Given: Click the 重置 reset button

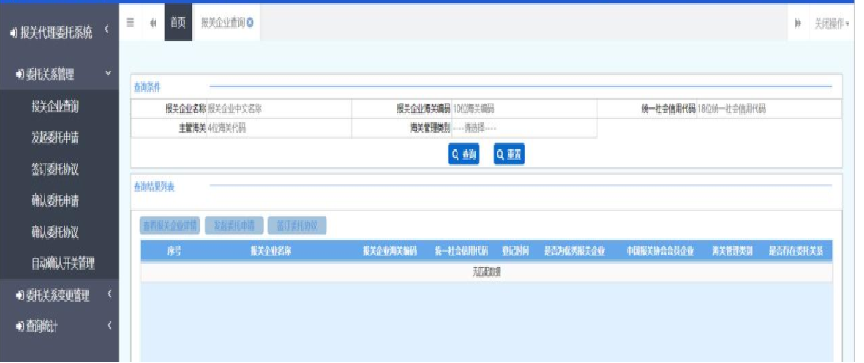Looking at the screenshot, I should coord(509,155).
